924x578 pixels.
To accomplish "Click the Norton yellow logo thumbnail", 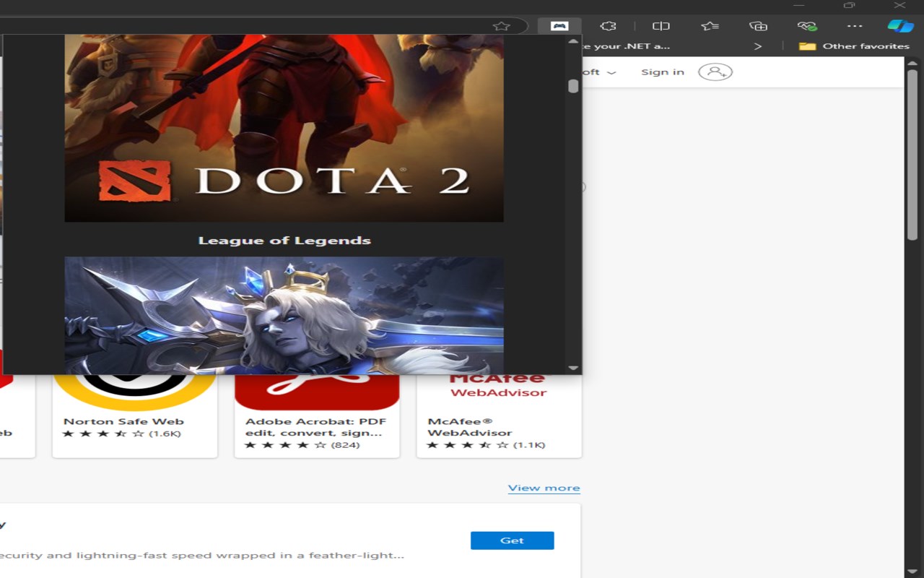I will [135, 392].
